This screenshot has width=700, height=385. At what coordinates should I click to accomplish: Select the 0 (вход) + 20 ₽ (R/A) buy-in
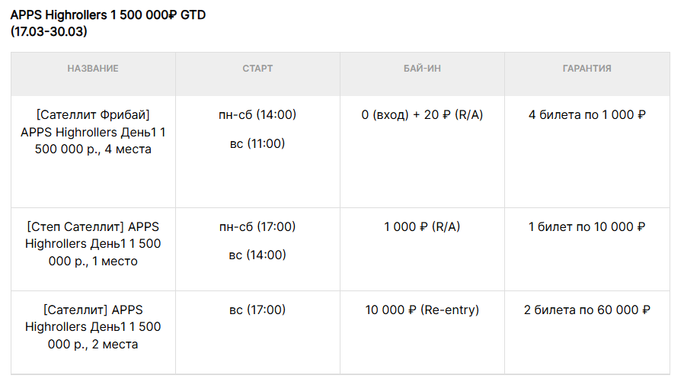(422, 115)
